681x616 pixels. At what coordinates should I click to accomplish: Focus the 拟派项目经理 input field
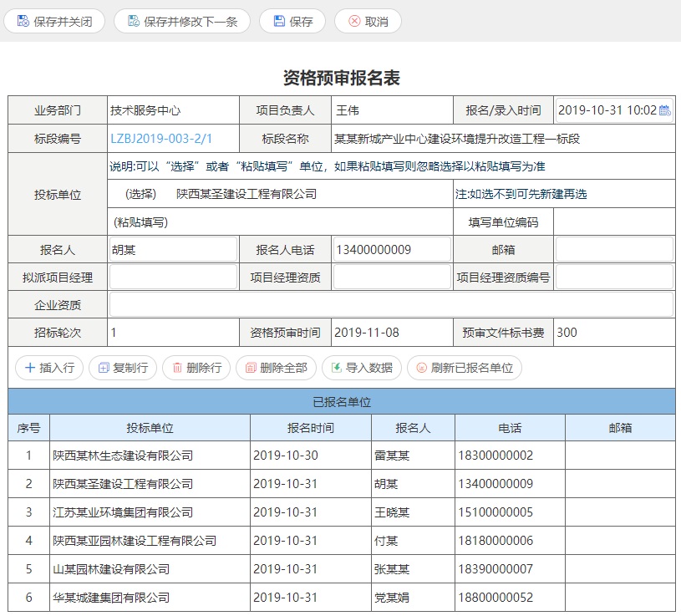tap(173, 277)
